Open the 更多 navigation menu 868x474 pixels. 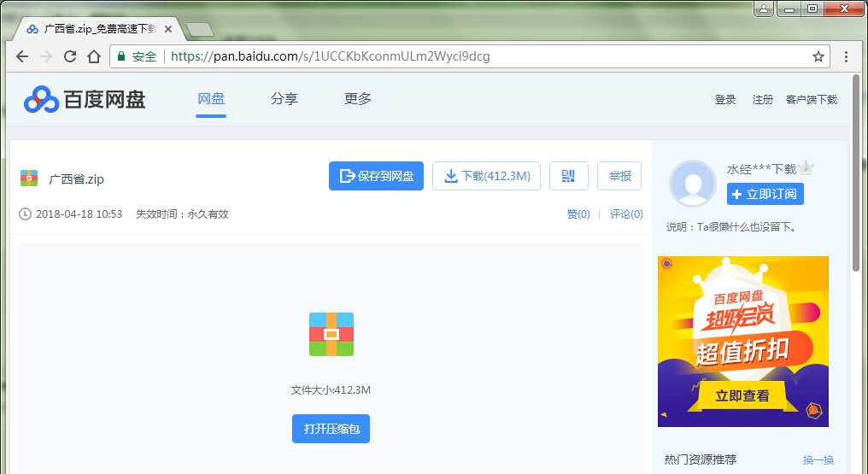tap(358, 99)
